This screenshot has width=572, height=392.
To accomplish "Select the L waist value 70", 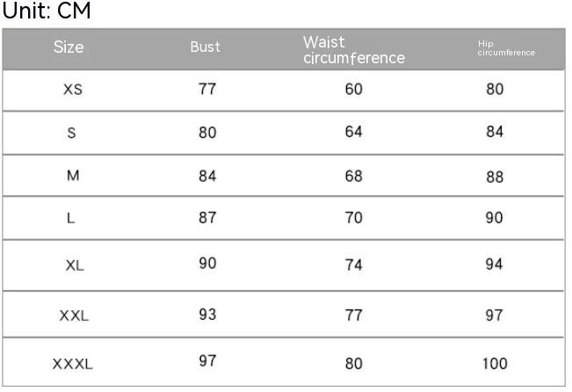I will click(x=353, y=218).
